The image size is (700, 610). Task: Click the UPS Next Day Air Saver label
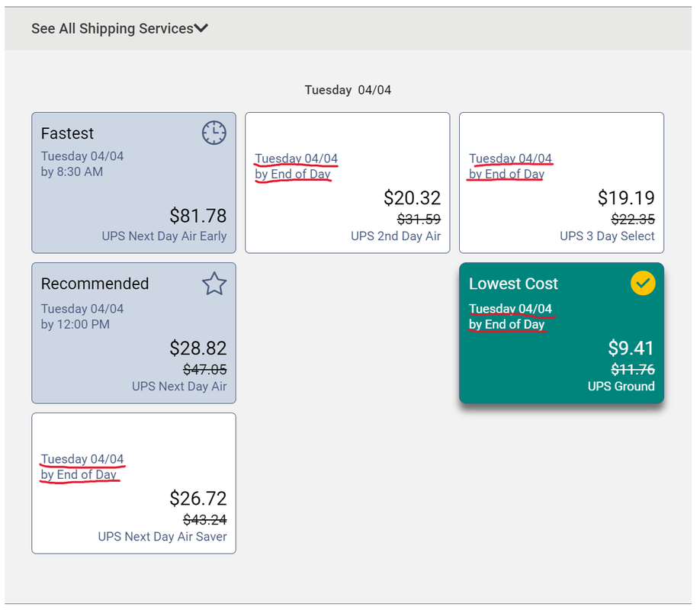tap(162, 537)
